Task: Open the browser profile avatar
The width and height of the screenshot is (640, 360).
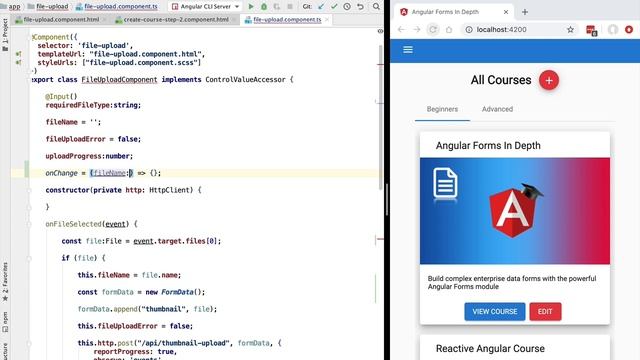Action: [613, 29]
